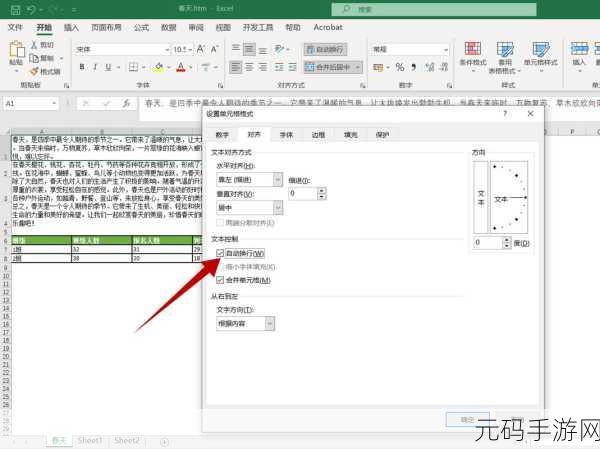
Task: Click the Borders icon in font group
Action: pyautogui.click(x=133, y=67)
